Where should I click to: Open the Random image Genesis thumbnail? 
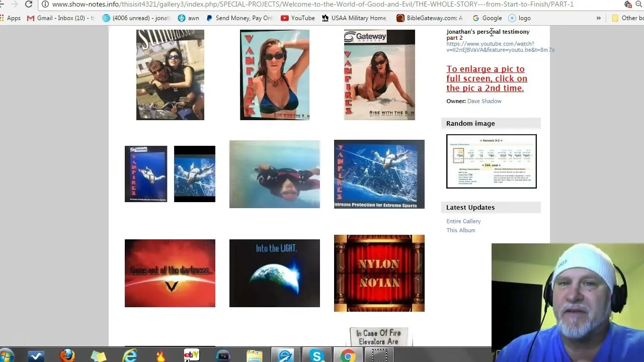492,161
